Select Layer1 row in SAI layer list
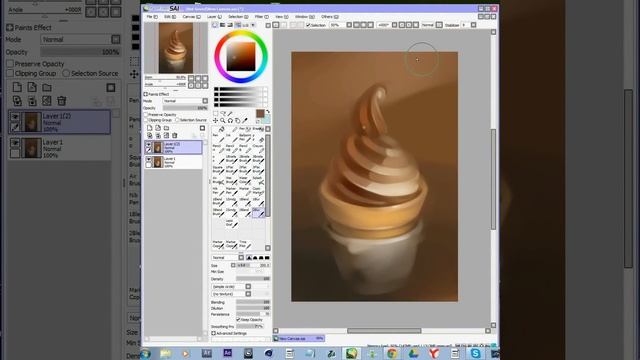The width and height of the screenshot is (640, 360). (x=173, y=162)
